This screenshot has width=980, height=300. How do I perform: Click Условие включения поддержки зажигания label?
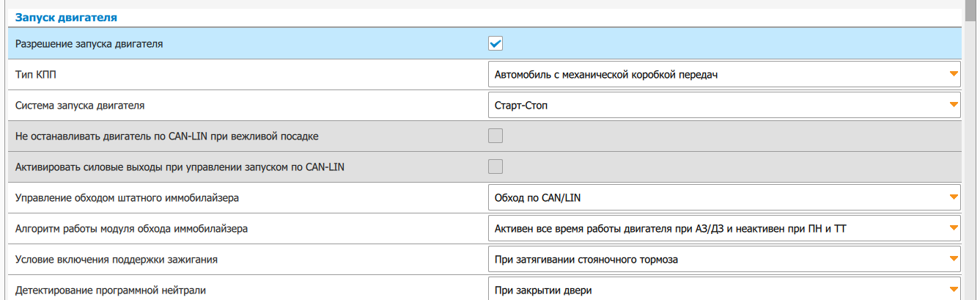click(x=116, y=259)
